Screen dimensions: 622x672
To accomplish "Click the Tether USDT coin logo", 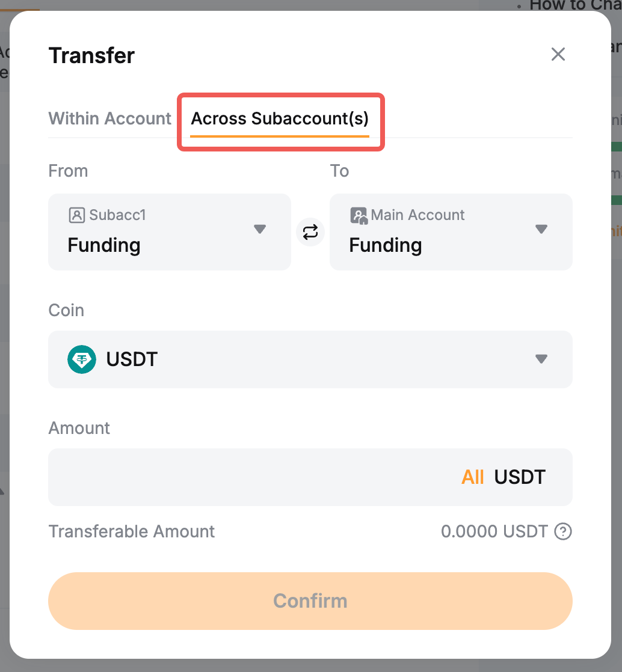I will pos(82,359).
